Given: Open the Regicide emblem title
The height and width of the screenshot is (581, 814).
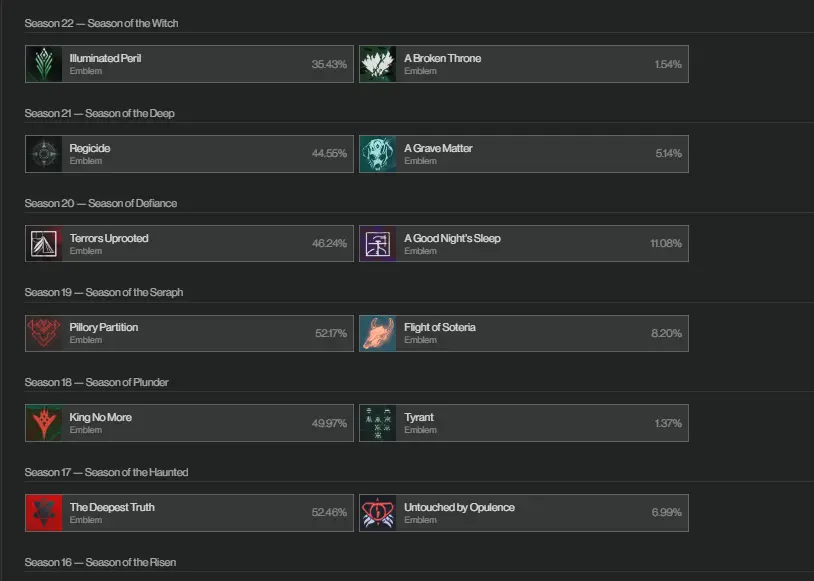Looking at the screenshot, I should [90, 148].
